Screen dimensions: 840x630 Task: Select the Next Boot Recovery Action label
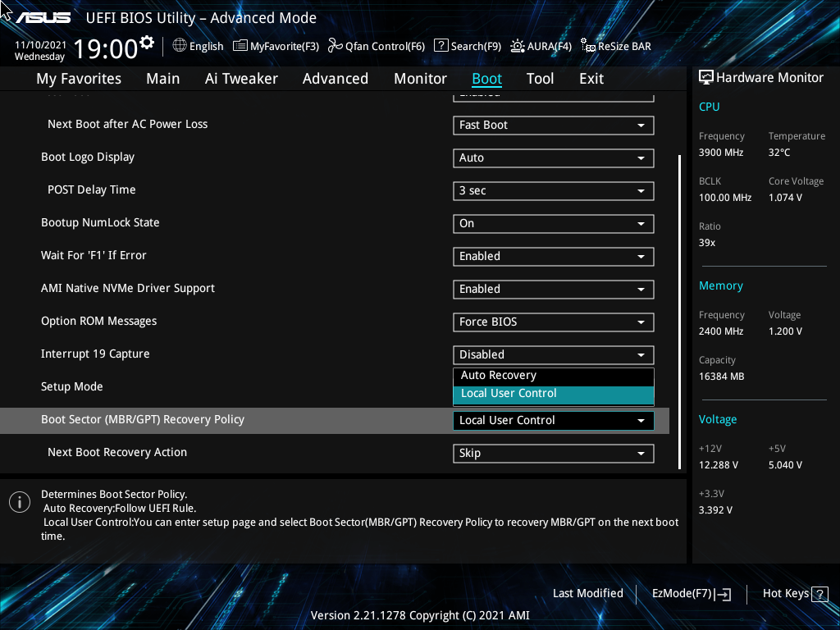click(117, 452)
